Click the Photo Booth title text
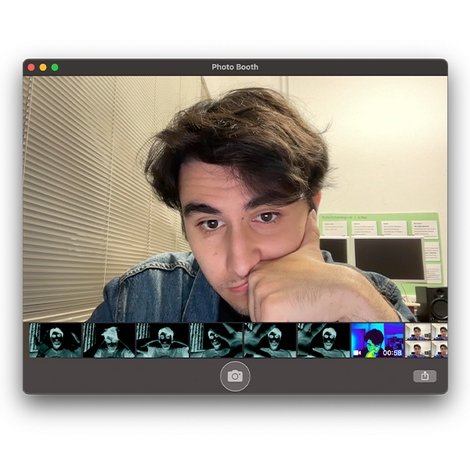The image size is (470, 470). coord(235,67)
